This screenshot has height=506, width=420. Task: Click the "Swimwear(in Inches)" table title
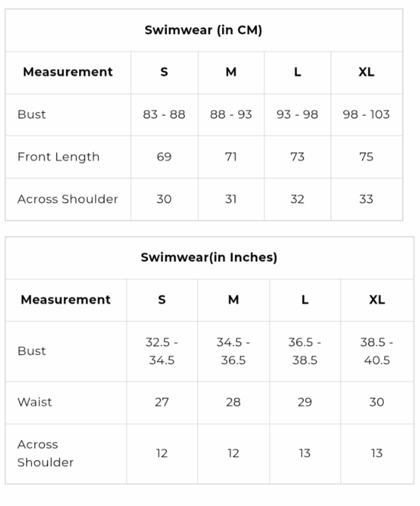pyautogui.click(x=209, y=257)
